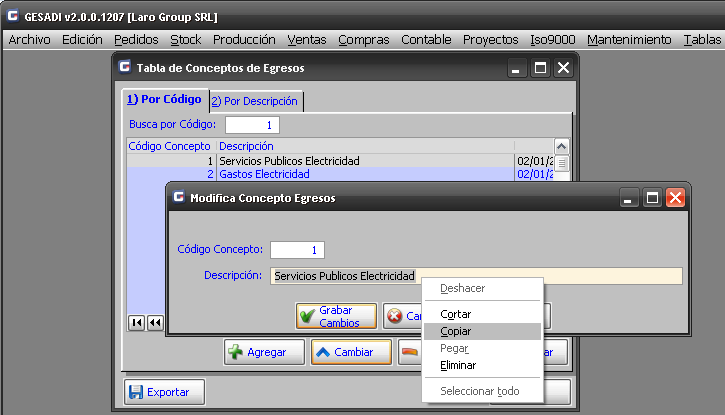Choose Cortar from the context menu
The height and width of the screenshot is (415, 725).
(456, 314)
